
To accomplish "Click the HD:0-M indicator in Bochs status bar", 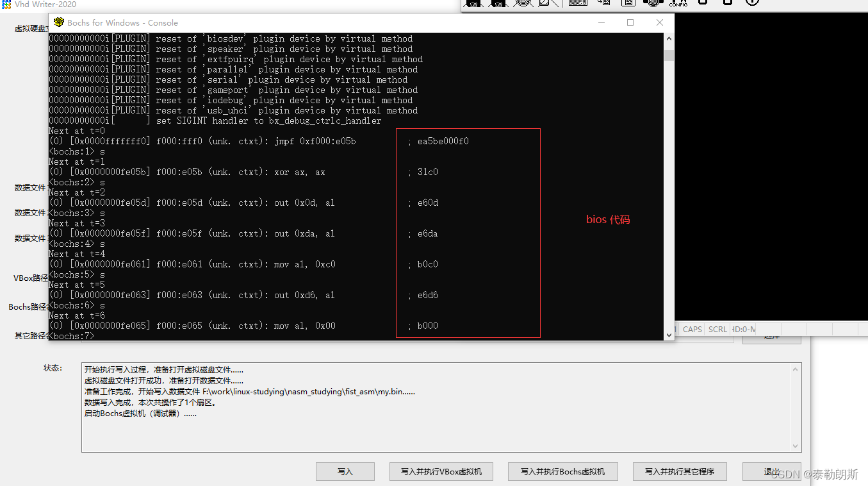I will point(744,329).
